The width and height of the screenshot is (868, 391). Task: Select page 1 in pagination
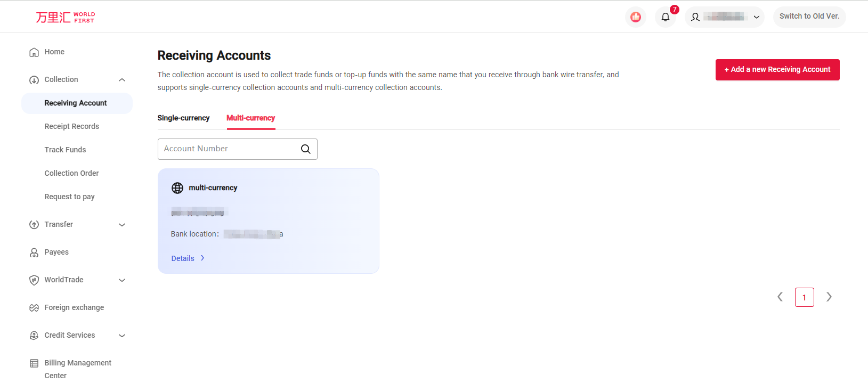805,297
